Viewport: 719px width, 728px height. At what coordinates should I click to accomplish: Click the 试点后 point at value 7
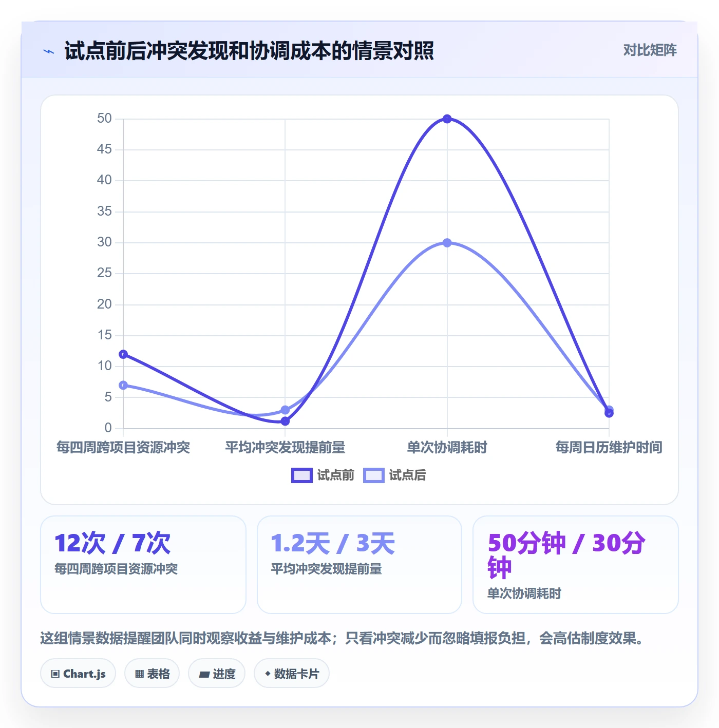coord(123,385)
